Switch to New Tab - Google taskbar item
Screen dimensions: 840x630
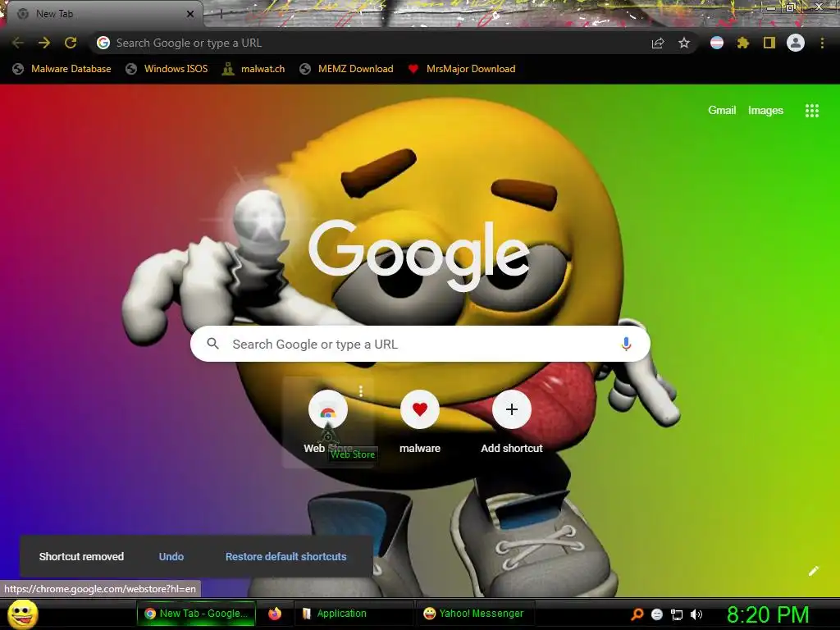click(x=196, y=614)
